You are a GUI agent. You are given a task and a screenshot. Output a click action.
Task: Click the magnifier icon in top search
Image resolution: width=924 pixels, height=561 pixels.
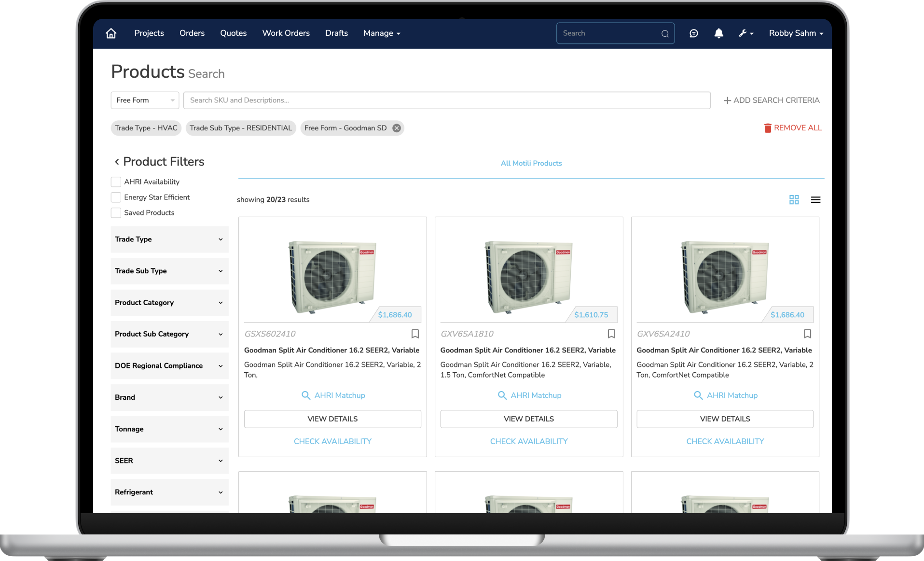click(665, 33)
